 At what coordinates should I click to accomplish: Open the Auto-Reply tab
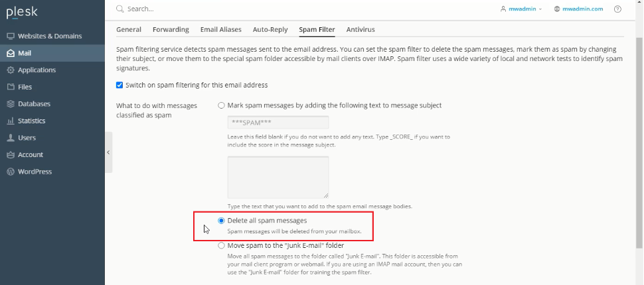pos(270,30)
